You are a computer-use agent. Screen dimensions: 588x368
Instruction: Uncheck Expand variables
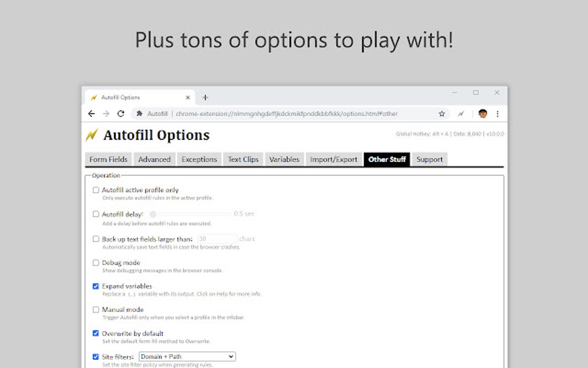(96, 286)
